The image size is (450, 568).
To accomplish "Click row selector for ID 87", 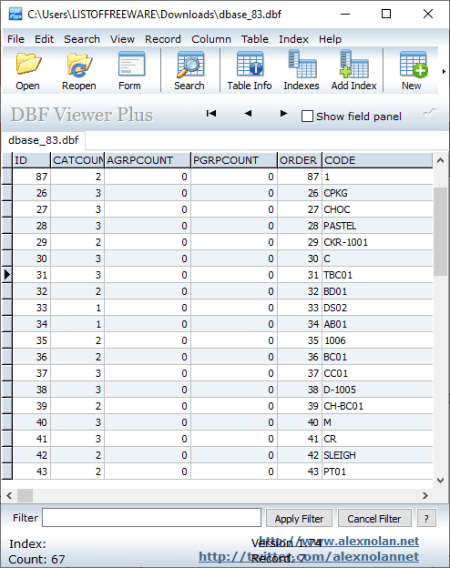I will pyautogui.click(x=7, y=177).
